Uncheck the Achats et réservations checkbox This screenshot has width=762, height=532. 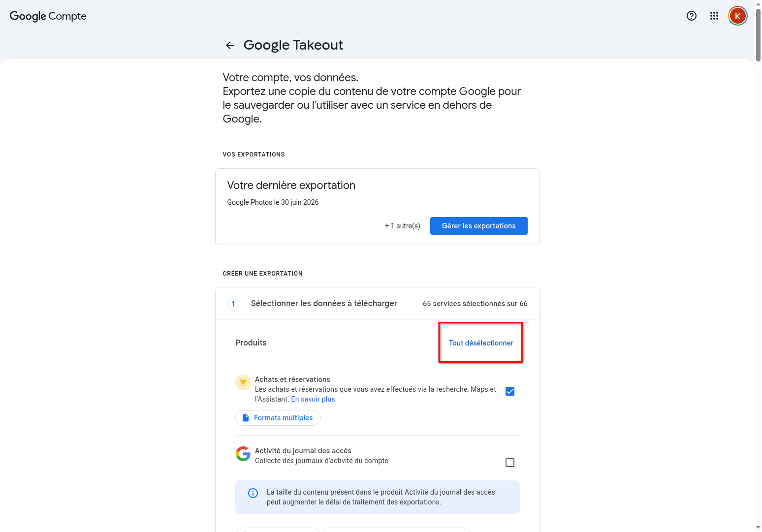510,391
